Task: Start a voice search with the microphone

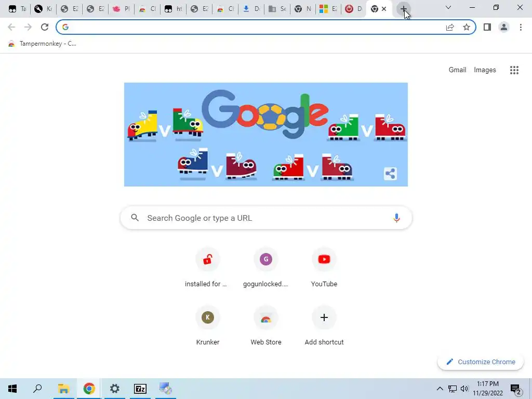Action: pyautogui.click(x=396, y=218)
